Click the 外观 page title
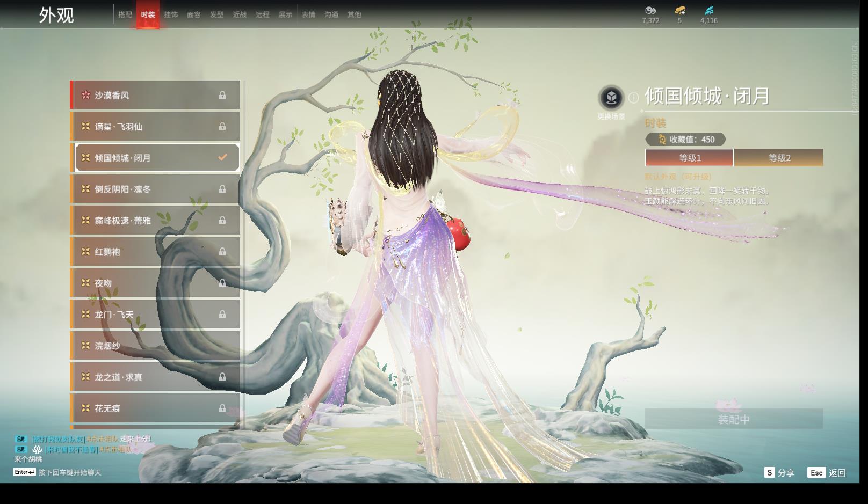 (x=56, y=15)
